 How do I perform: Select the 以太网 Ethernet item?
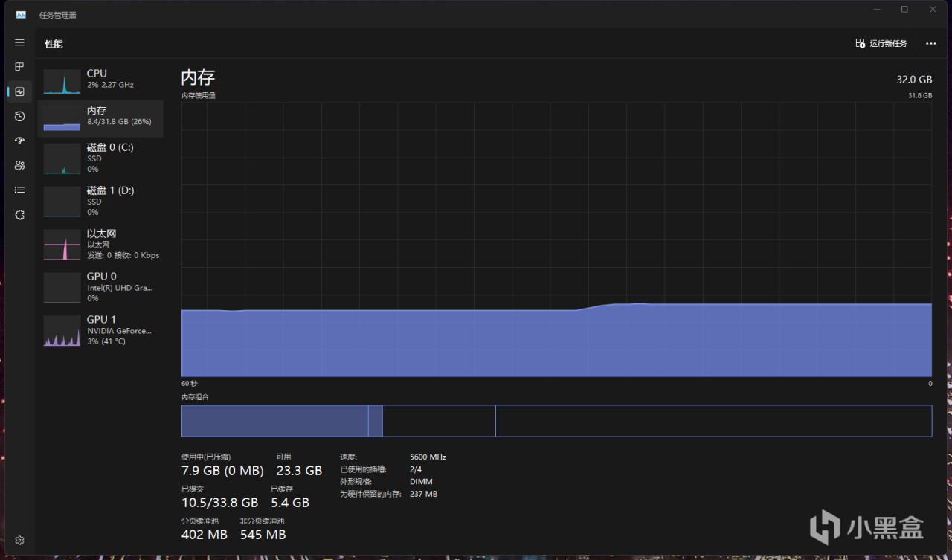tap(100, 244)
